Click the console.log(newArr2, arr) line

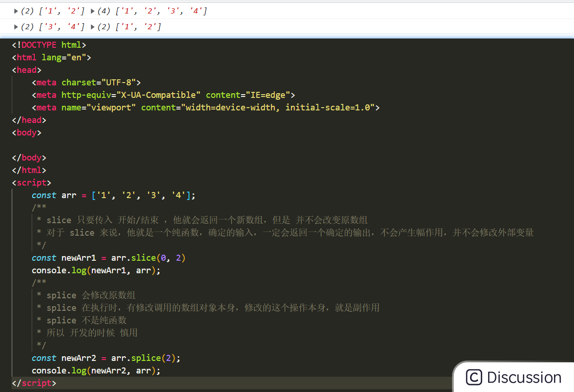point(96,371)
